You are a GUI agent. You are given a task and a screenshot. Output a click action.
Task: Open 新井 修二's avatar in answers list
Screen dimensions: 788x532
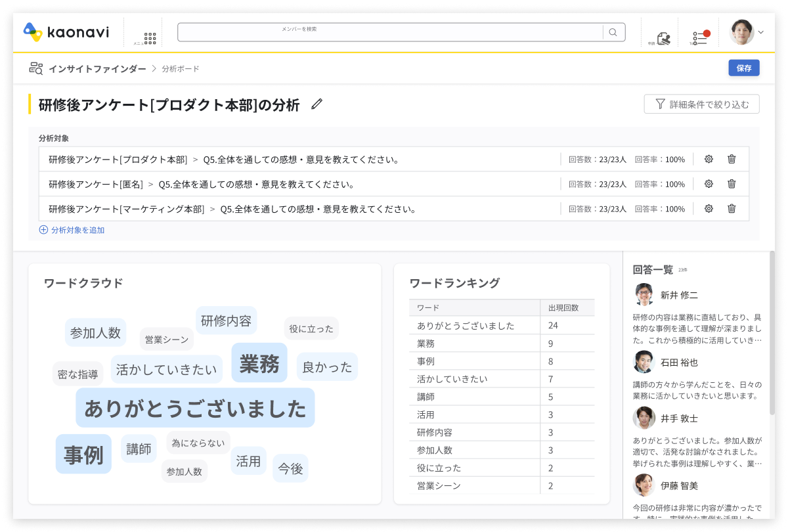tap(644, 294)
